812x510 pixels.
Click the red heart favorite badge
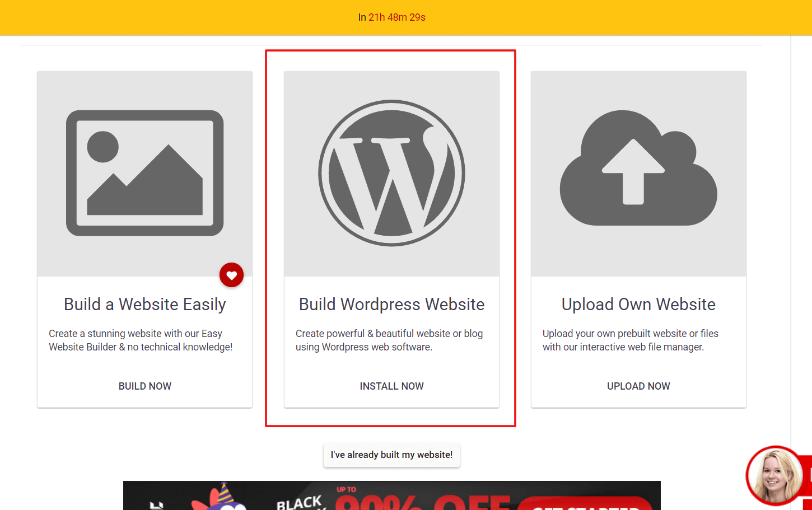point(231,275)
